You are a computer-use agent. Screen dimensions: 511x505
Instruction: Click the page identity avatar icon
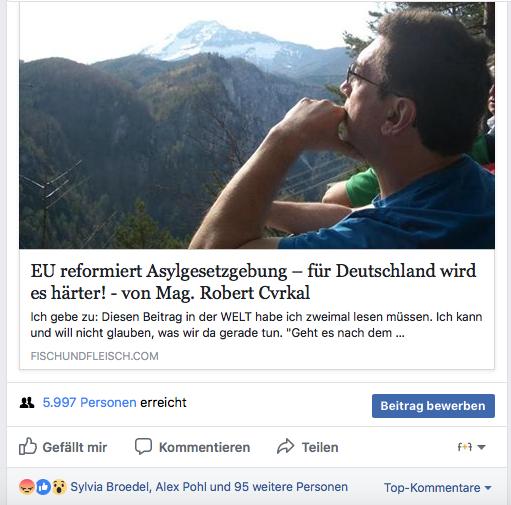pos(465,447)
